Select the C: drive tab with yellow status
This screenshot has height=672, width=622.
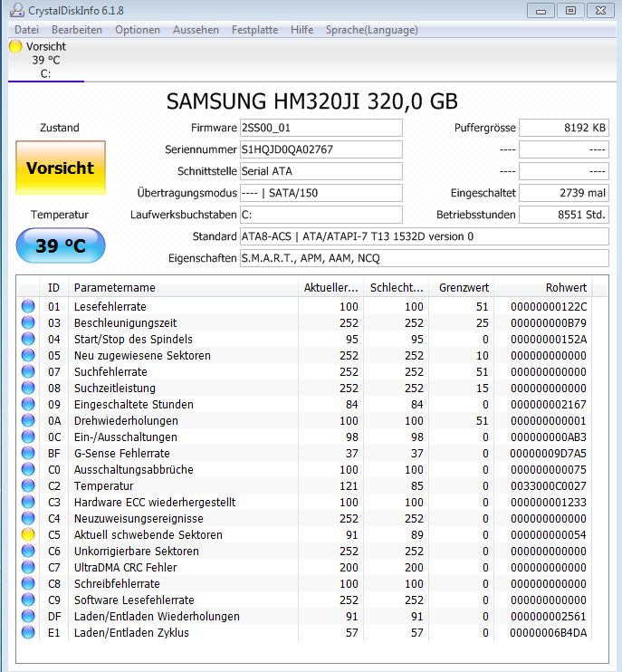click(46, 60)
